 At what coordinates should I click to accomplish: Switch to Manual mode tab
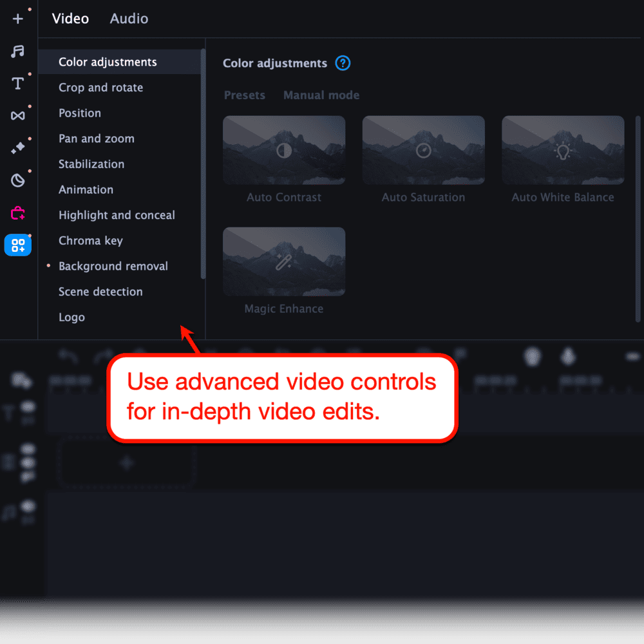(x=321, y=95)
